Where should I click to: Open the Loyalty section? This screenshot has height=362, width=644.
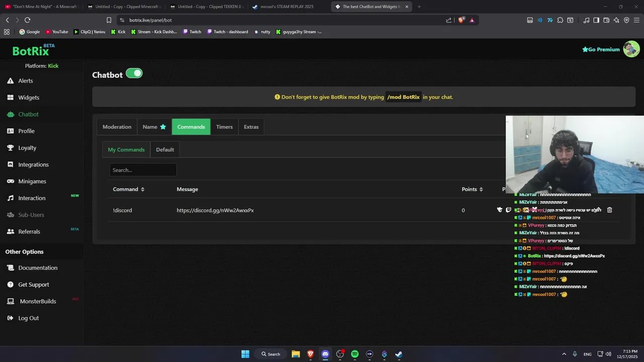27,148
